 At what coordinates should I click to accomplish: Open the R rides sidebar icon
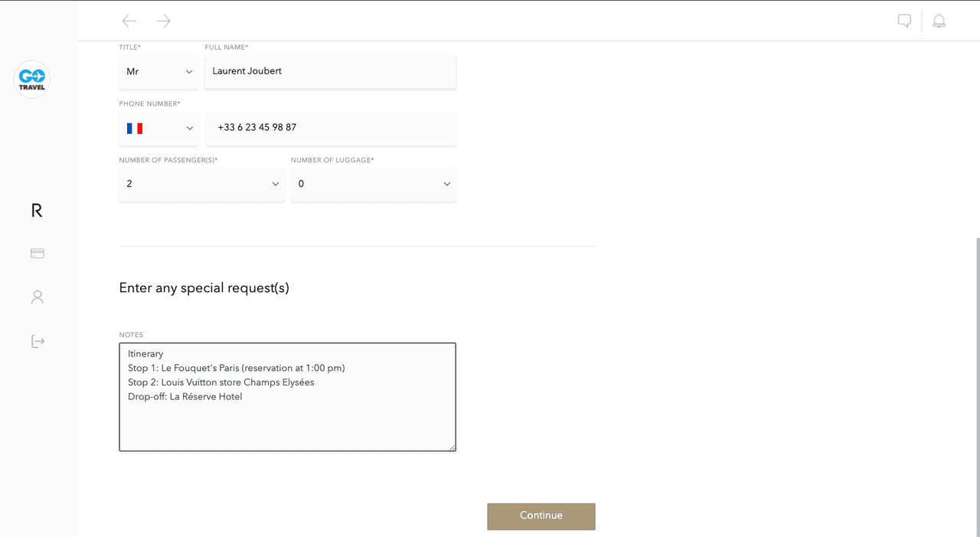[37, 211]
